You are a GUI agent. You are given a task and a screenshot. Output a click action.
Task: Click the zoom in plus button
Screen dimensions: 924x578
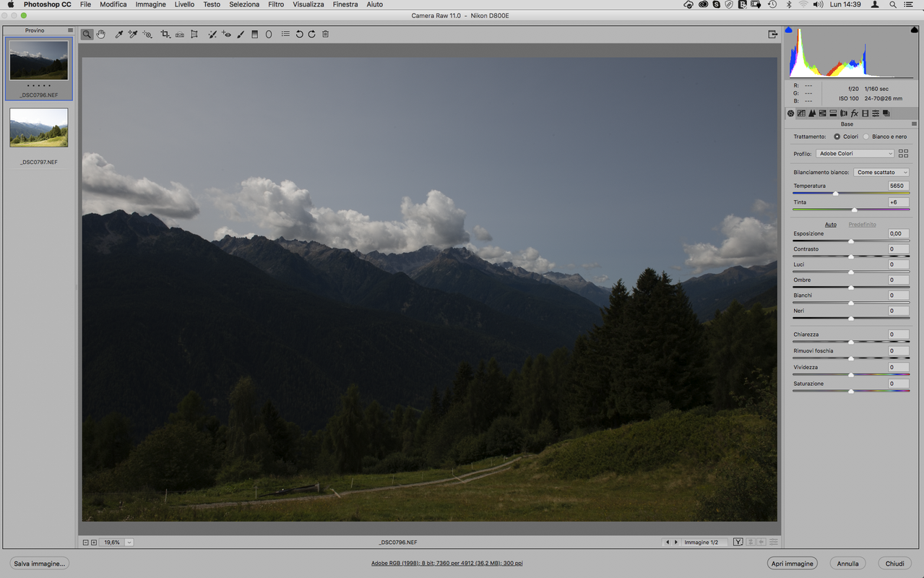[x=94, y=542]
